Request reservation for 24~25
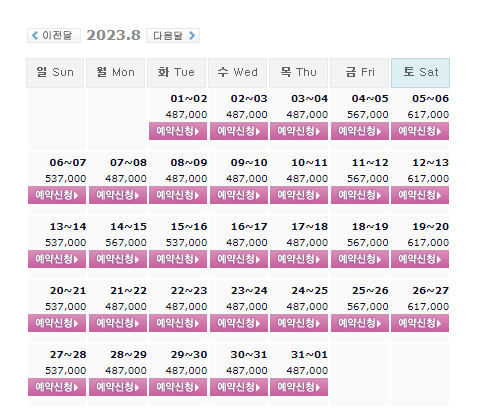The height and width of the screenshot is (419, 479). point(299,323)
